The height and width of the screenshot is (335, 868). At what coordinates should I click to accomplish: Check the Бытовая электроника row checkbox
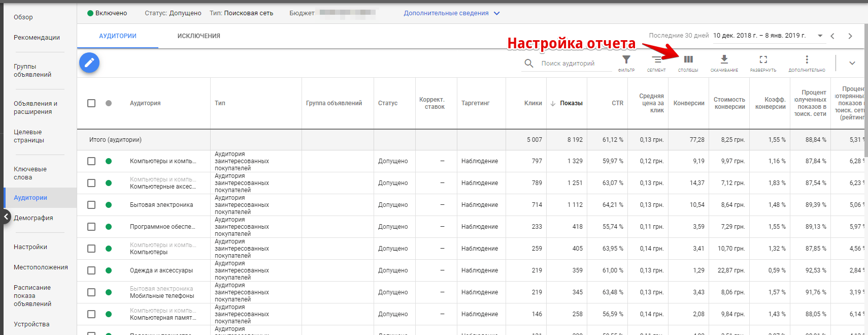tap(91, 205)
